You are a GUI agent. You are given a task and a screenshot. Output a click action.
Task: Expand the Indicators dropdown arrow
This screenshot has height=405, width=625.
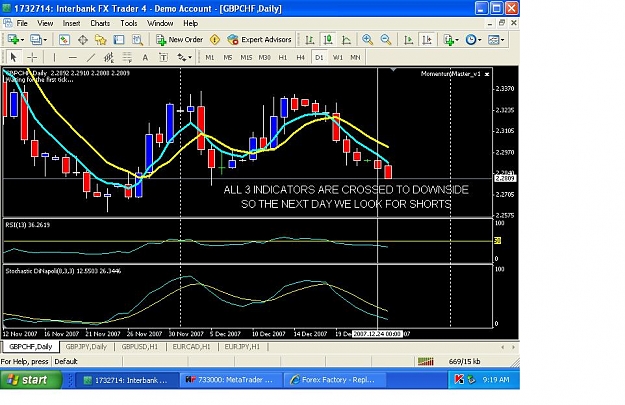(457, 40)
